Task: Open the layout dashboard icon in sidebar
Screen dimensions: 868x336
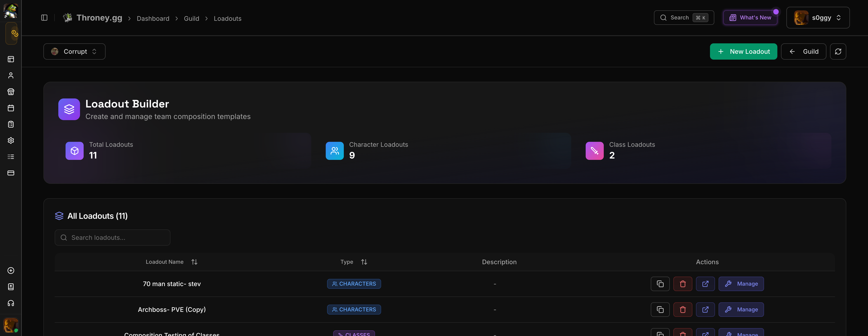Action: click(11, 59)
